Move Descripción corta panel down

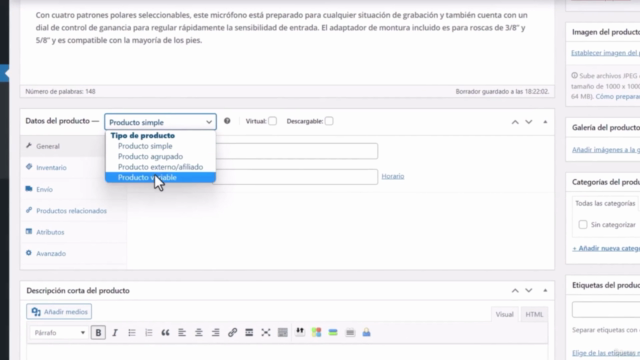point(529,291)
